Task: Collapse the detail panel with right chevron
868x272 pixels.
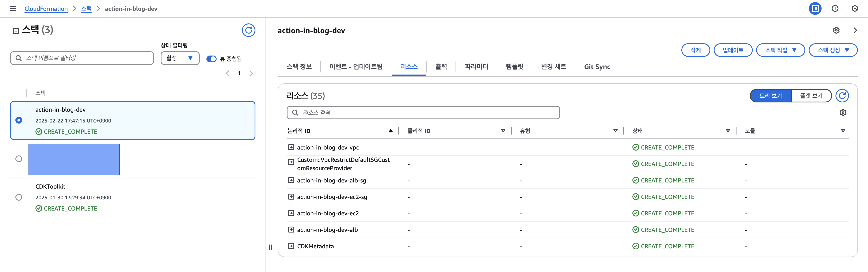Action: (x=855, y=30)
